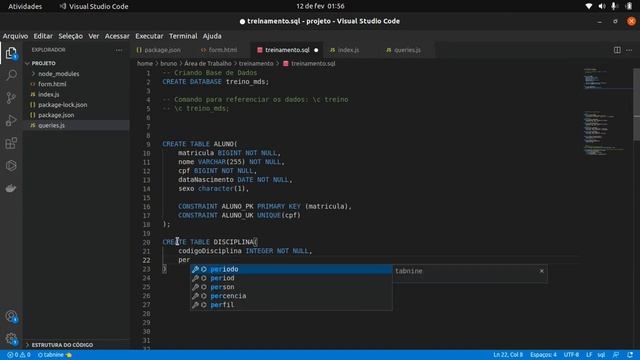Open the Search view icon
This screenshot has height=360, width=640.
[11, 75]
